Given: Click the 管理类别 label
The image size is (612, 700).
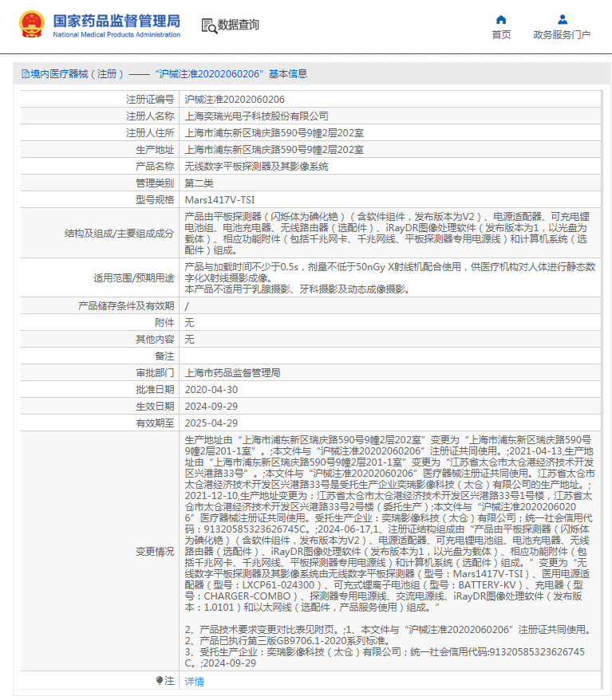Looking at the screenshot, I should (155, 183).
